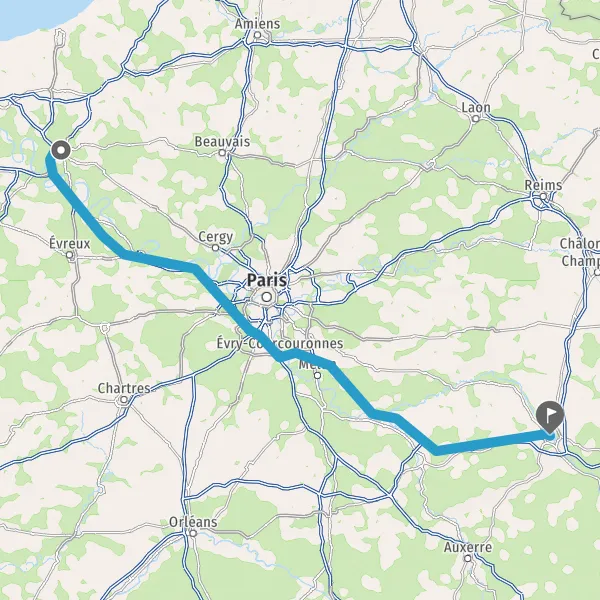Screen dimensions: 600x600
Task: Click the Orléans text label
Action: 193,522
